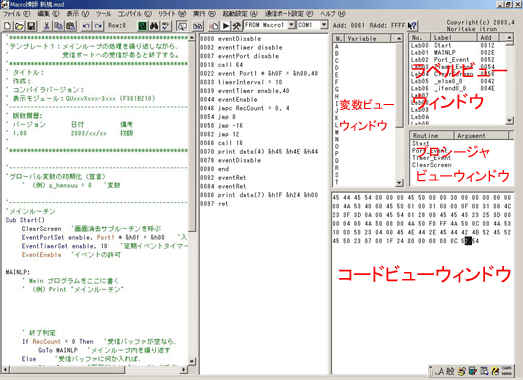Viewport: 523px width, 380px height.
Task: Click the chain link toolbar icon
Action: coord(198,26)
